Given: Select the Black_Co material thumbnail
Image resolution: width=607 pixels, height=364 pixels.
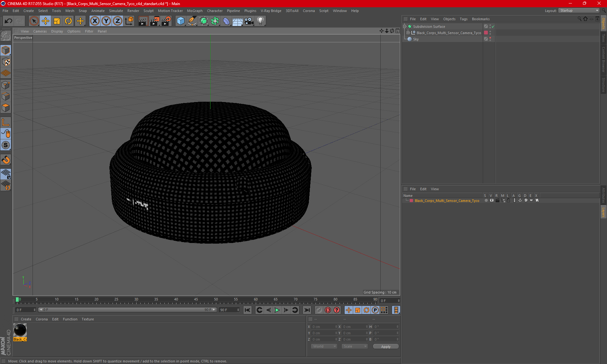Looking at the screenshot, I should pyautogui.click(x=20, y=331).
